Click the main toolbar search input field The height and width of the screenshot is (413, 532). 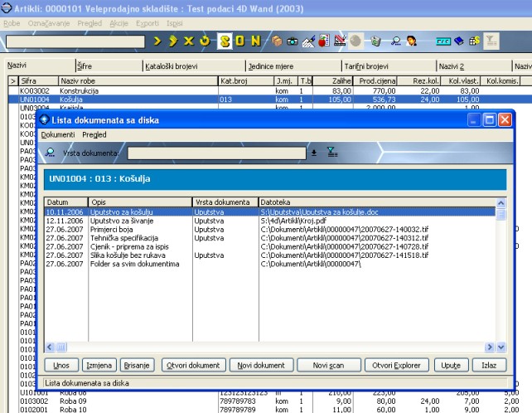click(75, 41)
